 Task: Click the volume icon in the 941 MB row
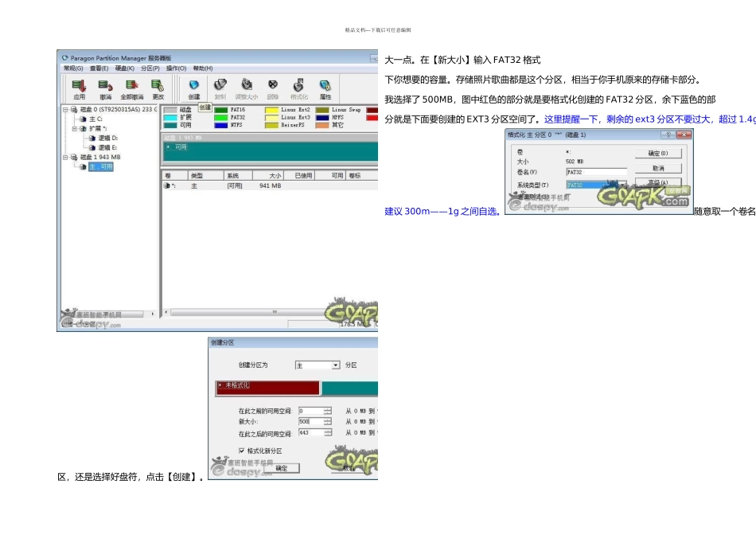[167, 185]
